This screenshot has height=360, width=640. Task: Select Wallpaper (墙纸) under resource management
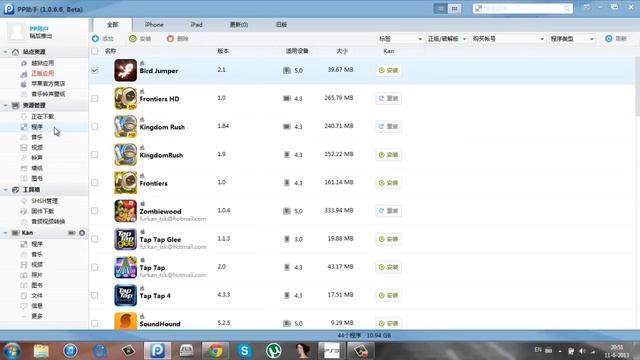[37, 168]
